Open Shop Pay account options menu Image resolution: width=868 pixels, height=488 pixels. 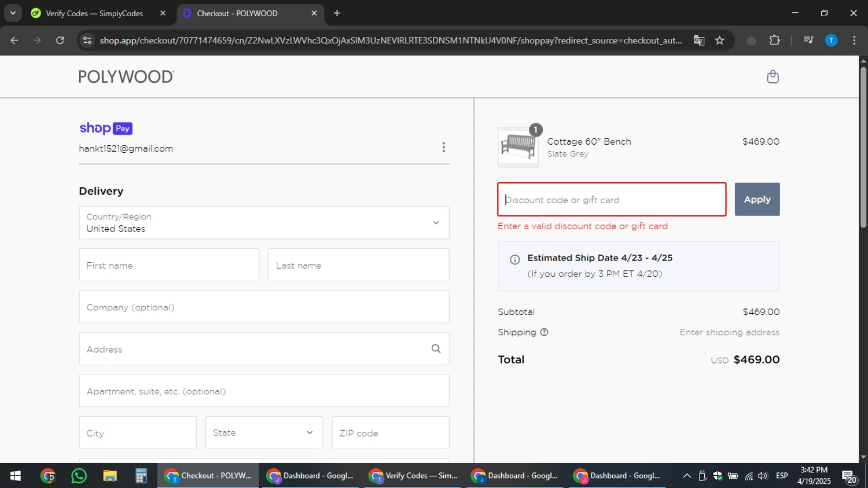point(444,148)
